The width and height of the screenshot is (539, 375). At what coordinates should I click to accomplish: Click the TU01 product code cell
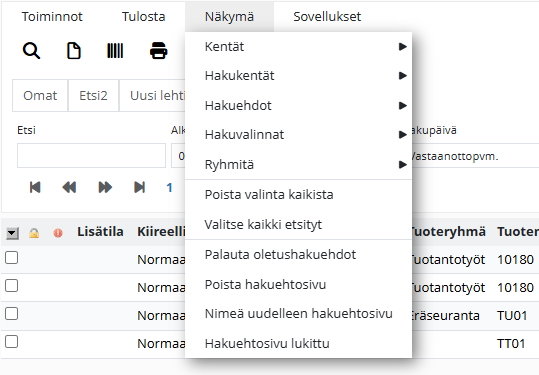point(512,315)
